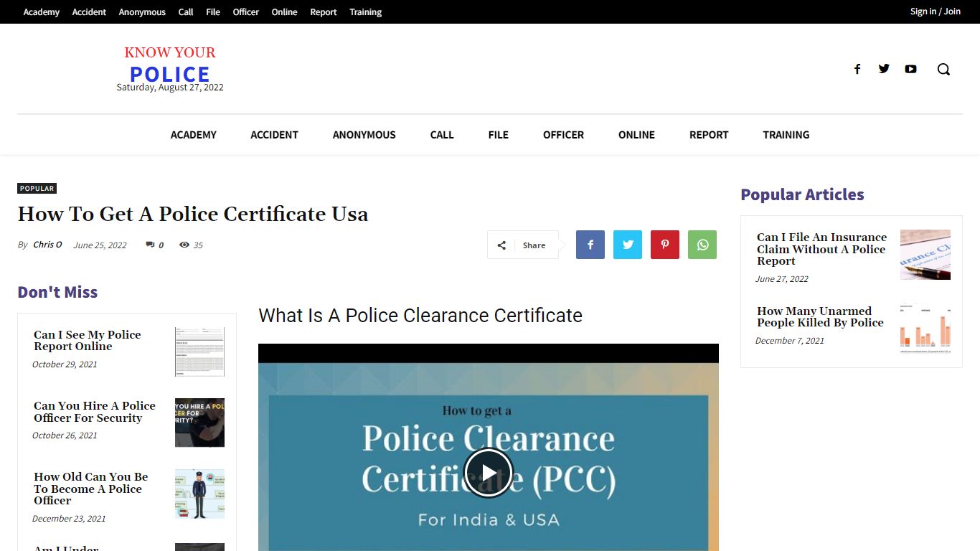Open File in top black bar
Image resolution: width=980 pixels, height=551 pixels.
[213, 12]
